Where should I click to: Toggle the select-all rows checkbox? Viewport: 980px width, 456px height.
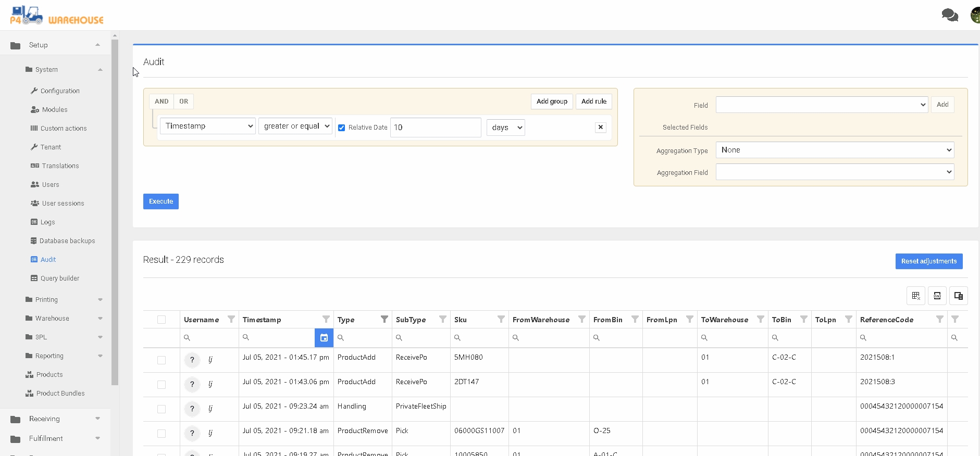tap(162, 320)
